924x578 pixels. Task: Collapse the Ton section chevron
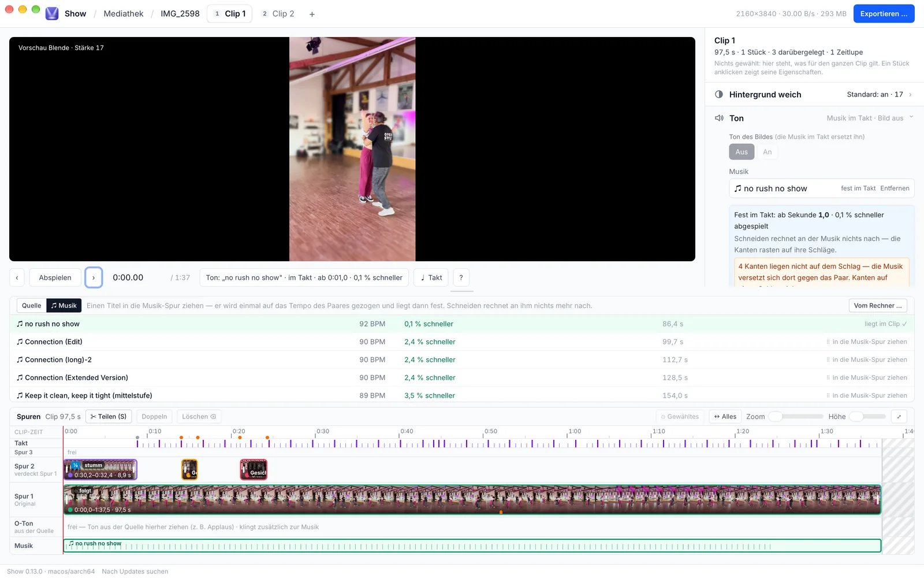(911, 117)
